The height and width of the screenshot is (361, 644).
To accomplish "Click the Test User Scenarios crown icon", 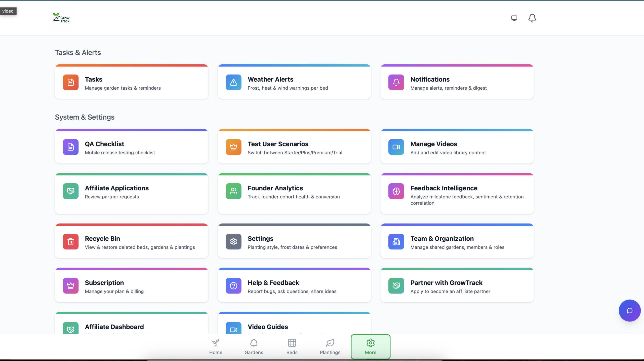I will click(233, 147).
